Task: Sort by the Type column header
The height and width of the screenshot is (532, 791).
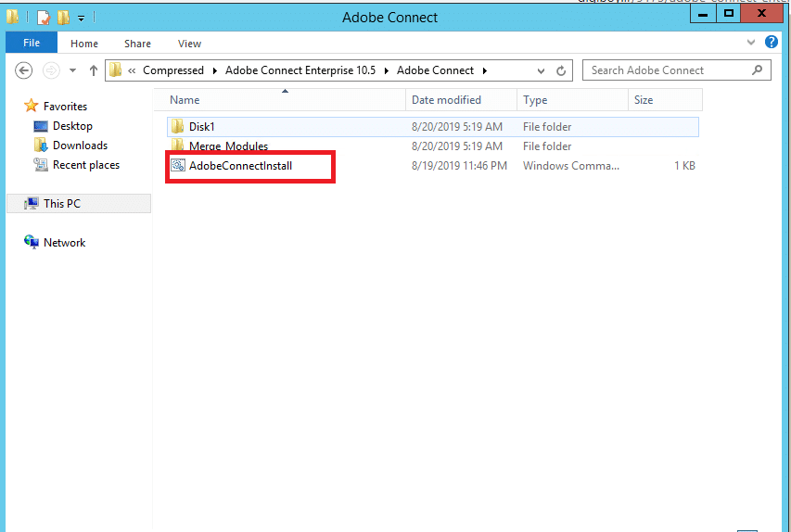Action: click(572, 100)
